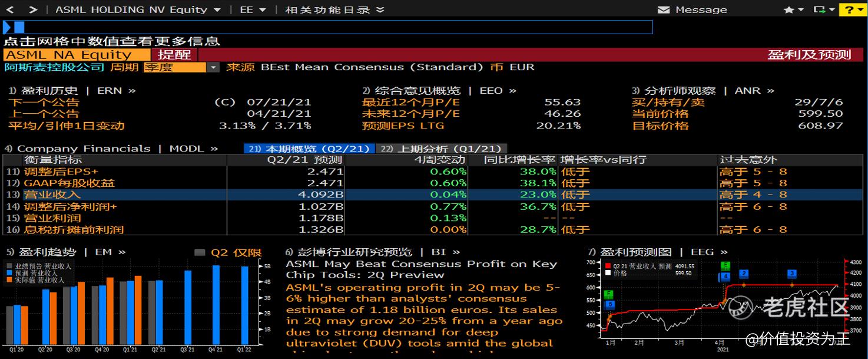The width and height of the screenshot is (868, 359).
Task: Click next announcement date 07/21/21
Action: pos(279,102)
